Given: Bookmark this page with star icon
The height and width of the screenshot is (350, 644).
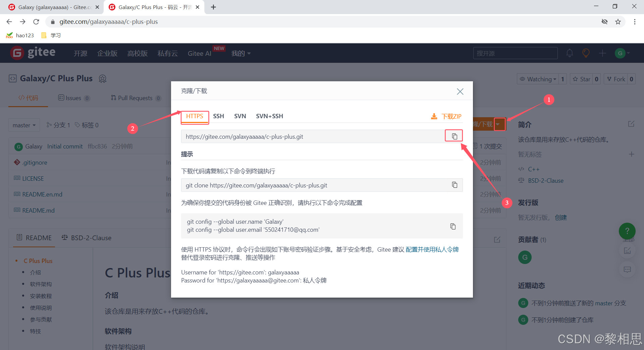Looking at the screenshot, I should coord(618,22).
